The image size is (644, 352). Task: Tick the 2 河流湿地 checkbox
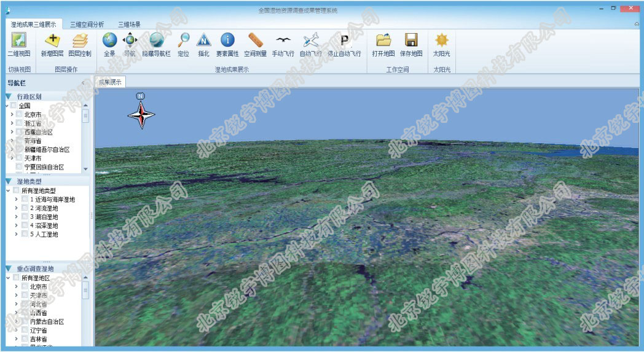pyautogui.click(x=25, y=208)
